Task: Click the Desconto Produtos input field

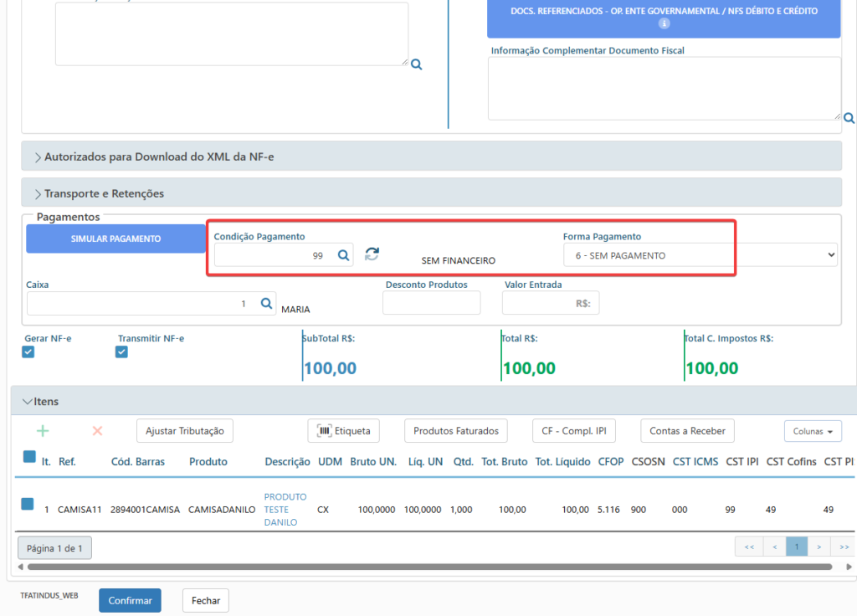Action: [x=431, y=303]
